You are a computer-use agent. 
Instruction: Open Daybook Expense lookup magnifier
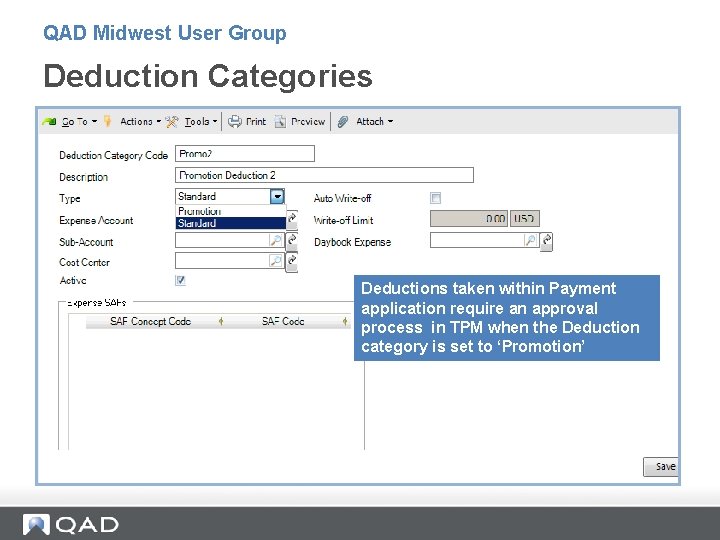pyautogui.click(x=530, y=240)
